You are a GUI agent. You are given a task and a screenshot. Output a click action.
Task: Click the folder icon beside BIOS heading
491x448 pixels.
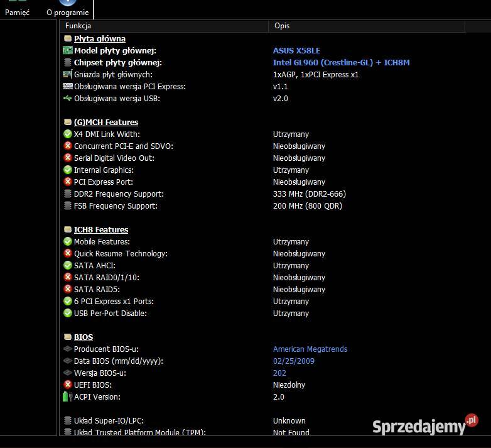pos(68,337)
